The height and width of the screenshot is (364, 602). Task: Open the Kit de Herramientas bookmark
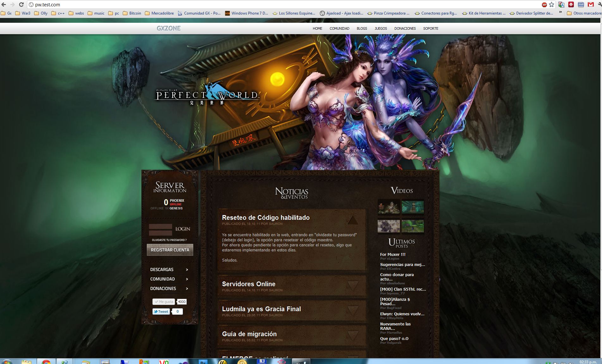tap(484, 13)
